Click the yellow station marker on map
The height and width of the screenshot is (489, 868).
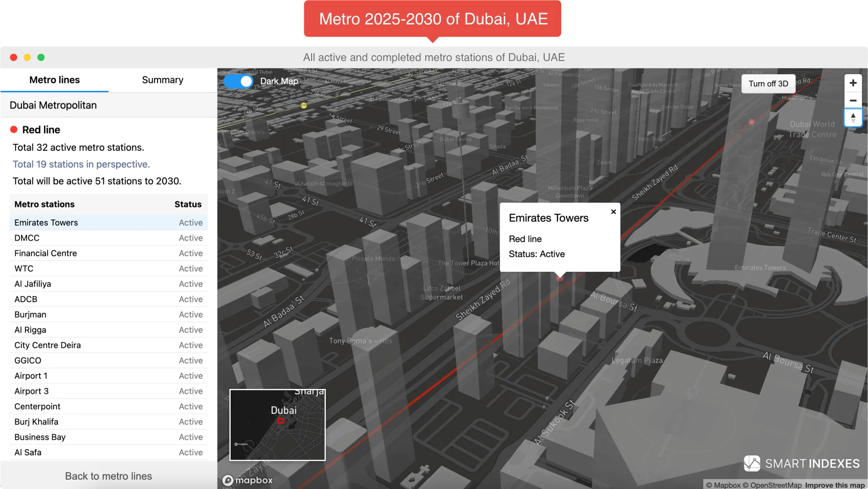[304, 105]
